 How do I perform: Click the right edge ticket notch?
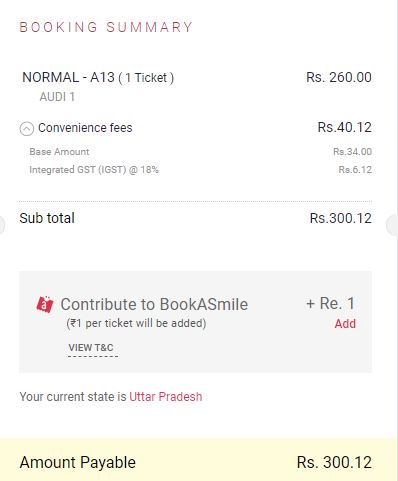pos(392,226)
